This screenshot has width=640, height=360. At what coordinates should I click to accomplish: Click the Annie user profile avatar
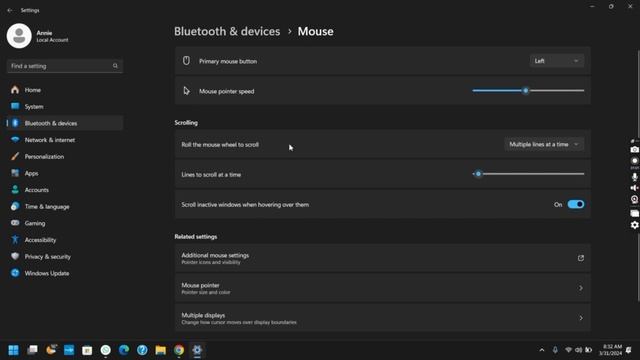coord(19,36)
